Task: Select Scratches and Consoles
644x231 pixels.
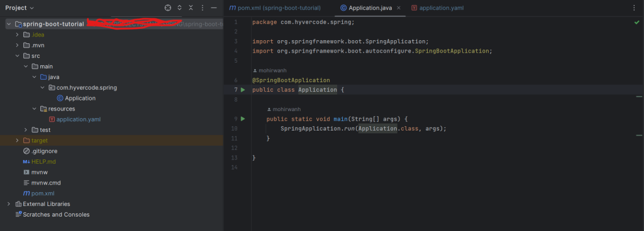Action: tap(56, 215)
